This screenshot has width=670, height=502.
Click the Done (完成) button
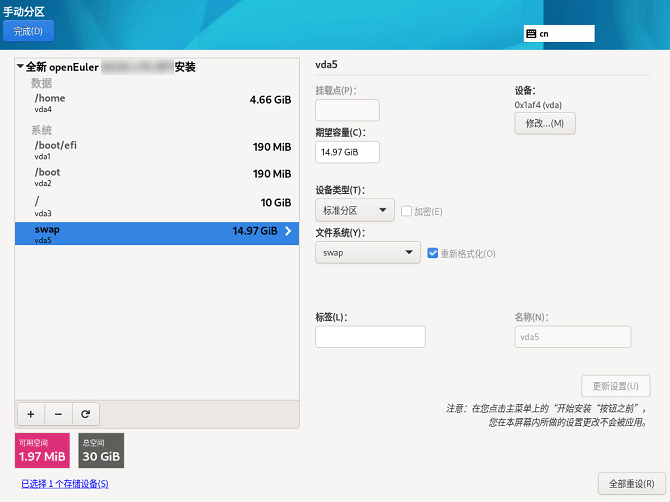coord(28,31)
